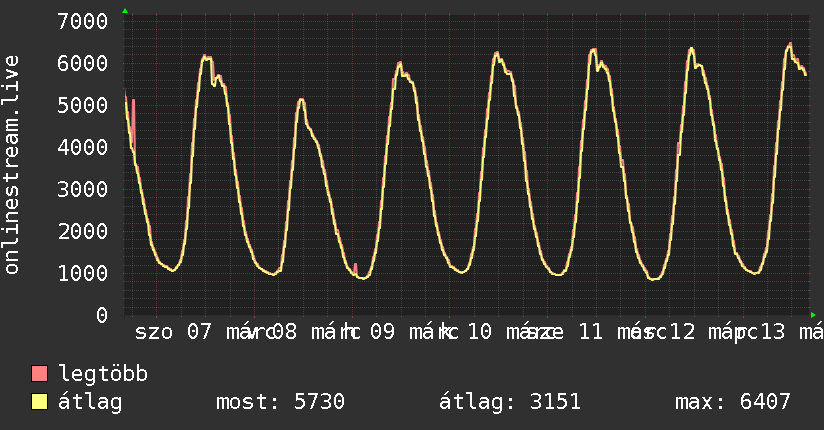Click the 2000 label on the Y axis
Screen dimensions: 824x430
(x=83, y=232)
